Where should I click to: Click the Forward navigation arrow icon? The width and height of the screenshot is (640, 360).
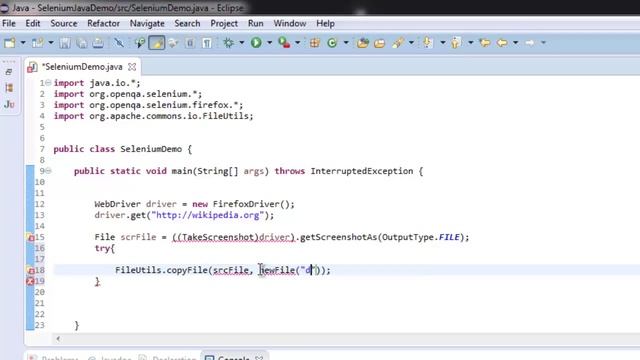(529, 42)
